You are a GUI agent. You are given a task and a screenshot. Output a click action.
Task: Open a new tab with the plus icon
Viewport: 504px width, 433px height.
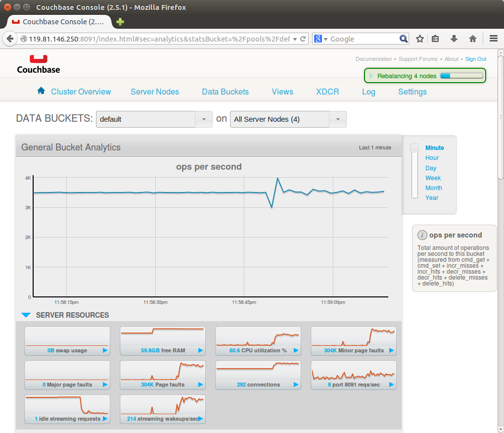[x=120, y=22]
